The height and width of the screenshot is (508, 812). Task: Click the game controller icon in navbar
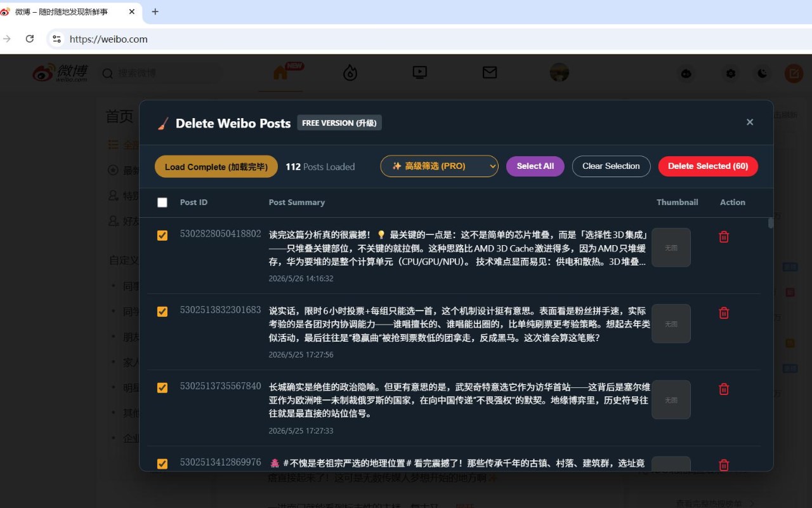[x=686, y=73]
